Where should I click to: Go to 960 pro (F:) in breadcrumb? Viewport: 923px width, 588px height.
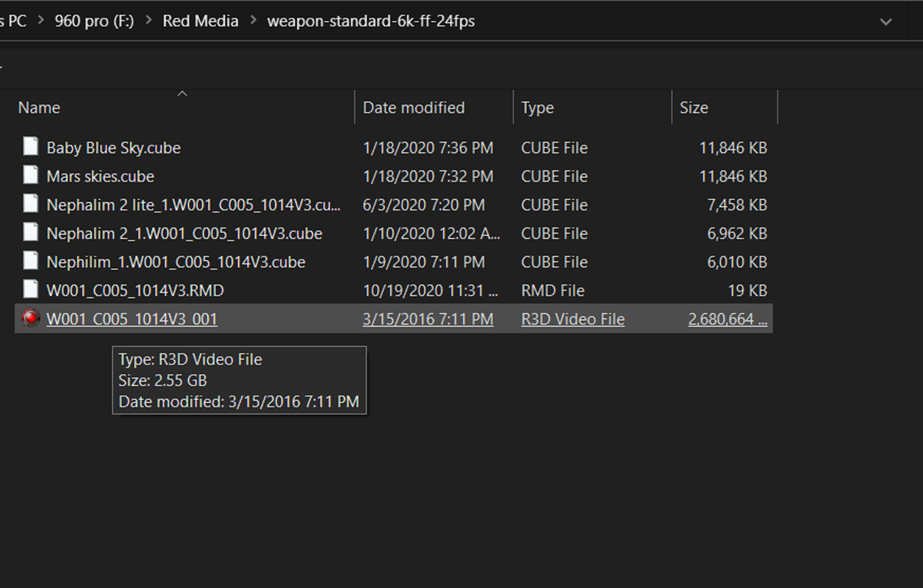point(94,21)
